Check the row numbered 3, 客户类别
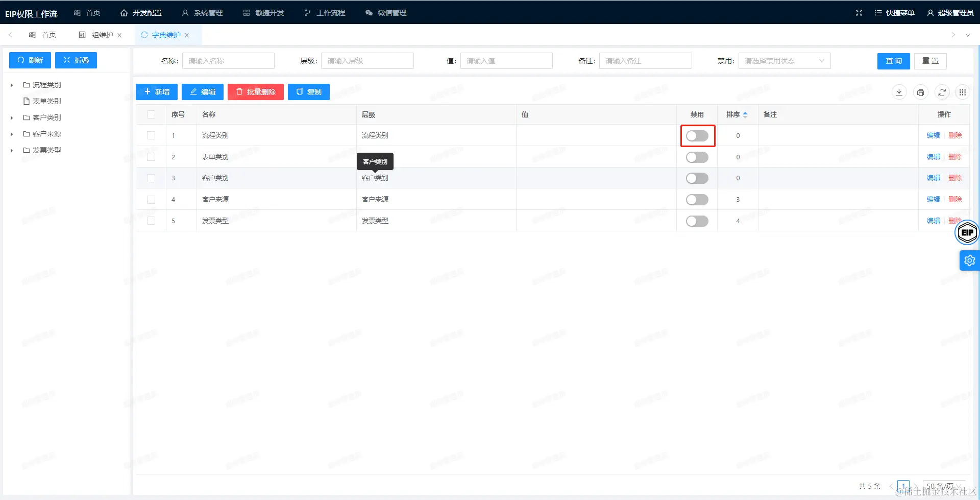 tap(151, 178)
